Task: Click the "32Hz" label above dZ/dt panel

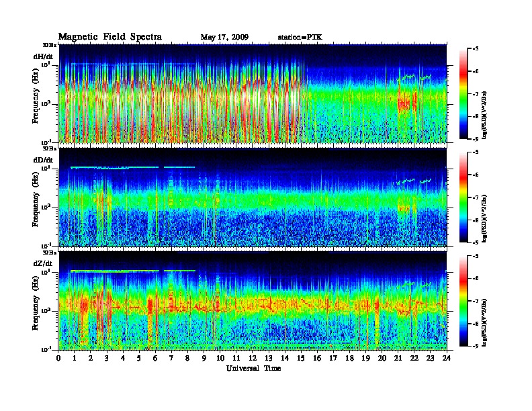Action: [50, 253]
